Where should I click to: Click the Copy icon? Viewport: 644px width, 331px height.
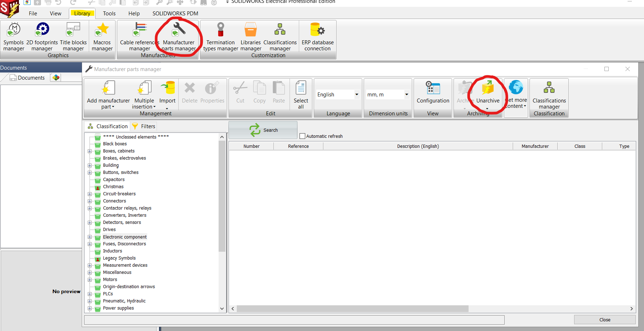point(260,93)
